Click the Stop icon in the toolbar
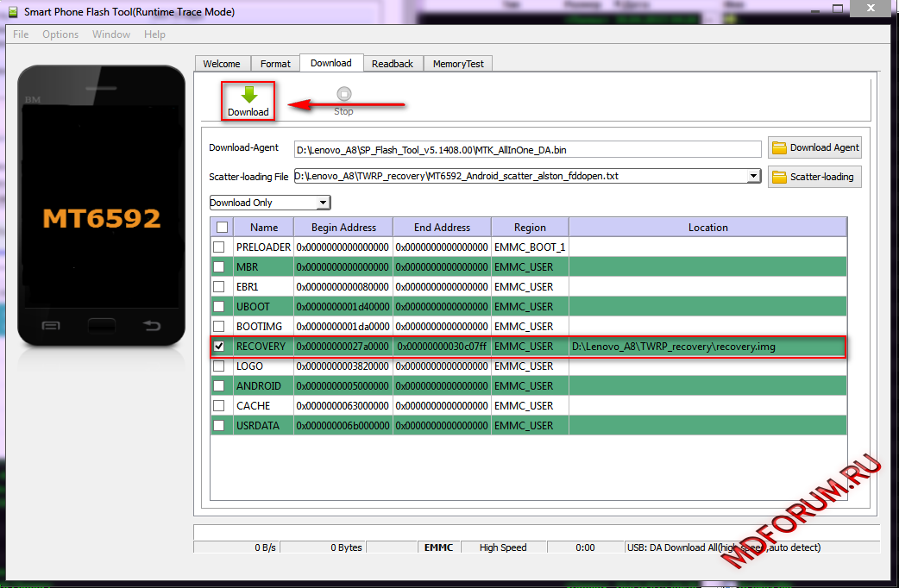This screenshot has width=899, height=588. coord(343,95)
